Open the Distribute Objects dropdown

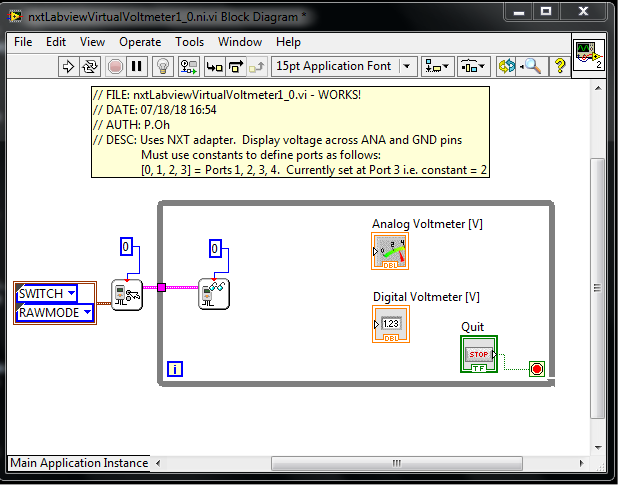[473, 66]
